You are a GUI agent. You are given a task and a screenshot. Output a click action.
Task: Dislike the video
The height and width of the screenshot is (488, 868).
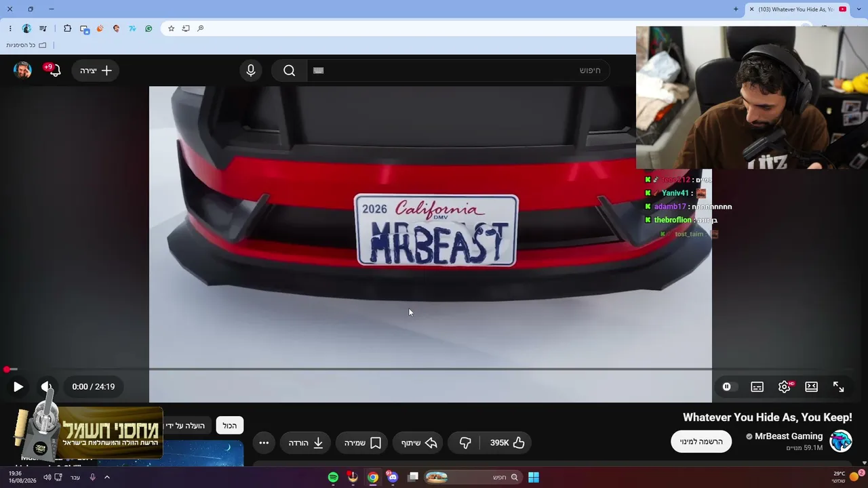point(465,443)
